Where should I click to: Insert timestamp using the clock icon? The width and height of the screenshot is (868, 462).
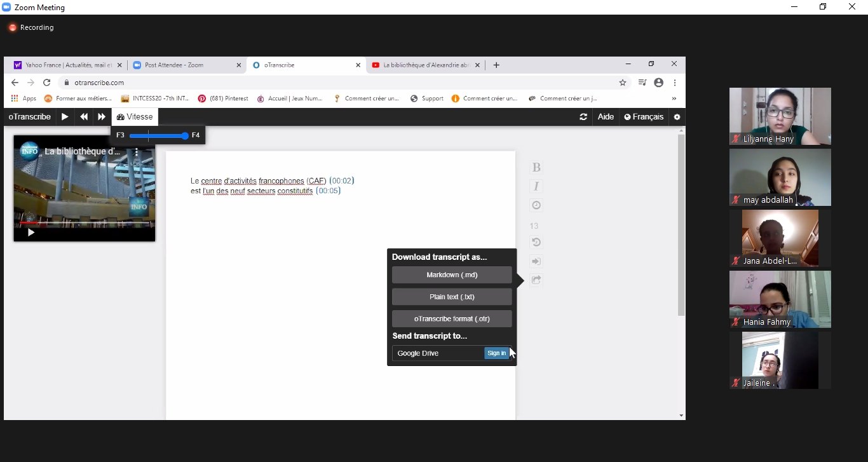536,205
